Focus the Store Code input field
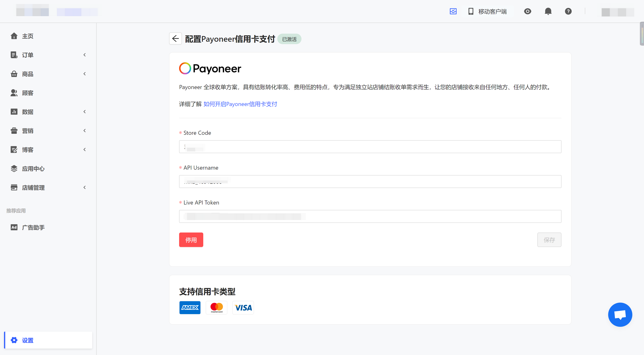 click(x=370, y=147)
